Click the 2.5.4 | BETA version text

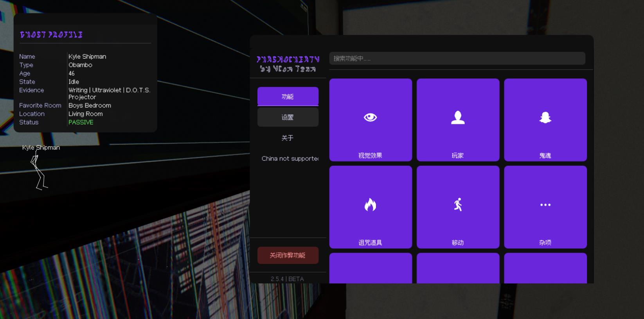click(x=287, y=279)
